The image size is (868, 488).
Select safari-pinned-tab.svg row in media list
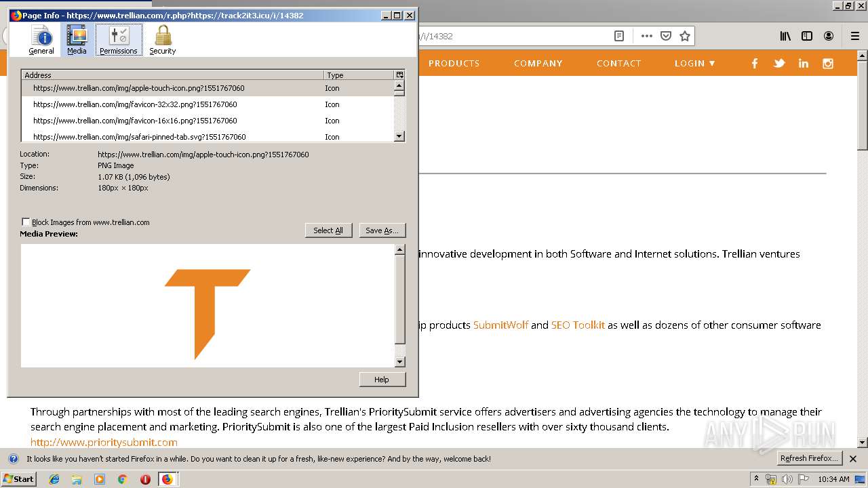207,136
